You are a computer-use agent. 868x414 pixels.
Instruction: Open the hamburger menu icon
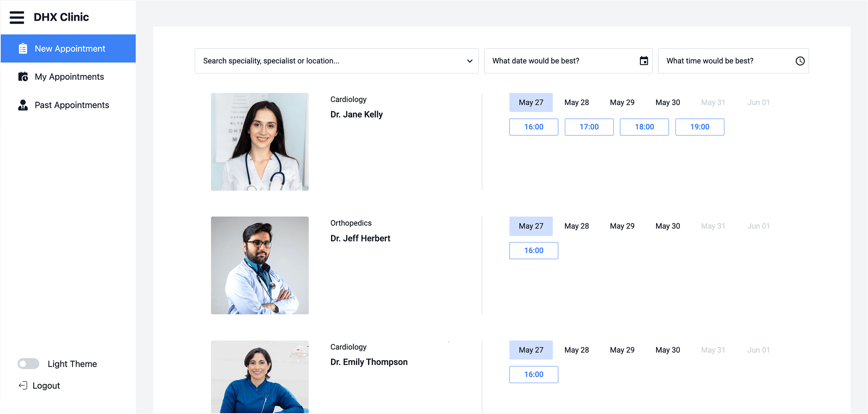pos(17,17)
